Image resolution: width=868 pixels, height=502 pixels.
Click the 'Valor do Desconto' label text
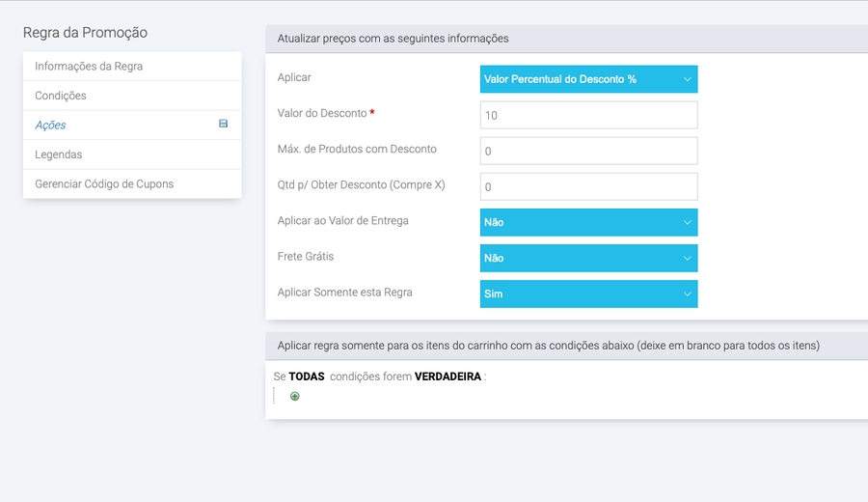click(322, 114)
